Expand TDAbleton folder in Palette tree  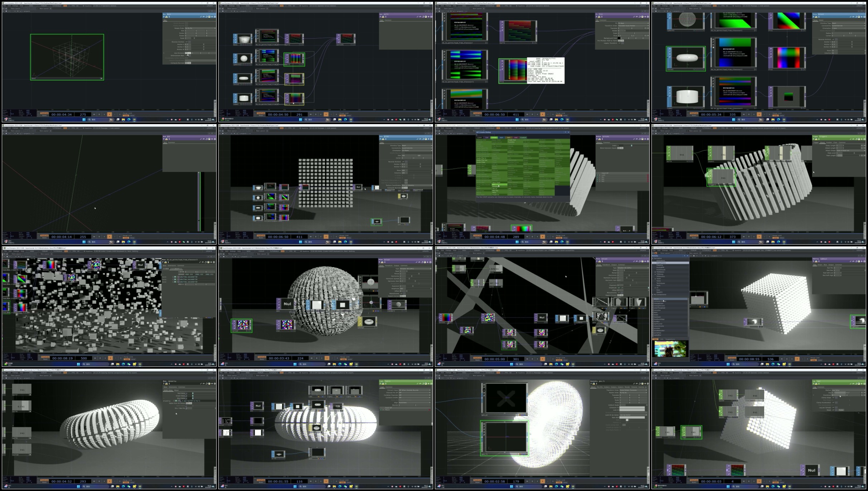[655, 272]
